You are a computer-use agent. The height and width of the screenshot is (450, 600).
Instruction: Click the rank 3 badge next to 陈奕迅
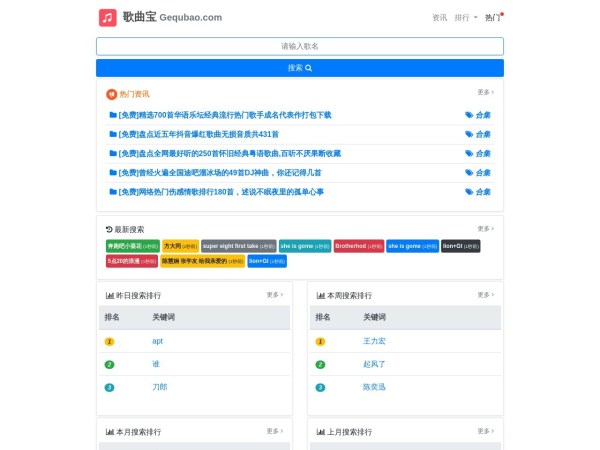(x=320, y=387)
